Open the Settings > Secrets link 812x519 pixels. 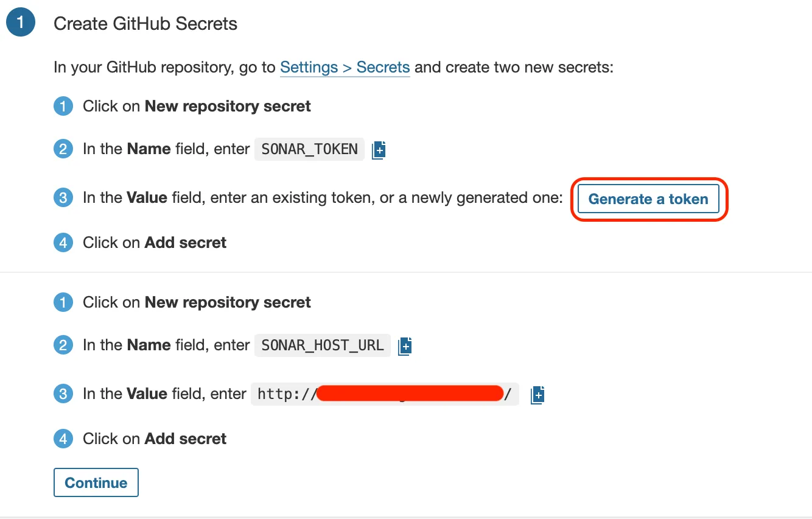(x=345, y=67)
